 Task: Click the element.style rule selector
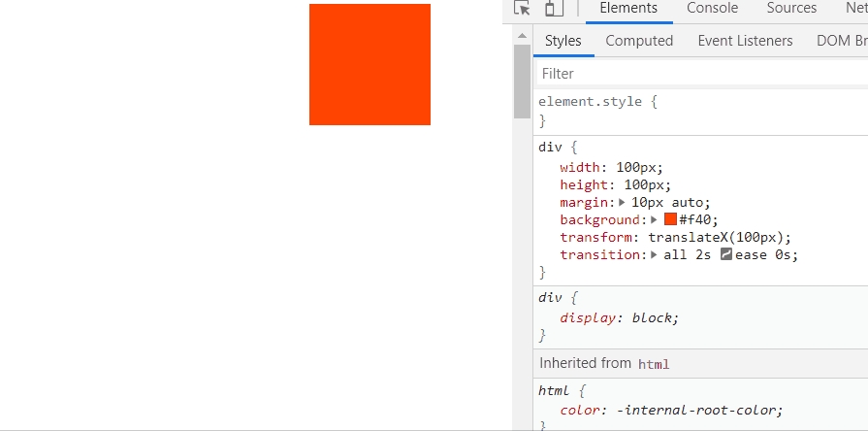click(590, 101)
